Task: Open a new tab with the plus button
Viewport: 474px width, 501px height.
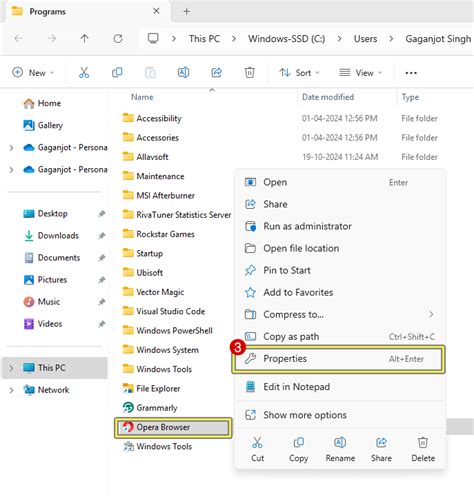Action: (x=187, y=11)
